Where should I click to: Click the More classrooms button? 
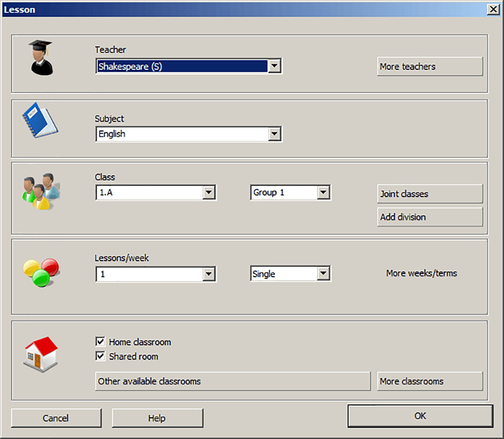[x=430, y=381]
